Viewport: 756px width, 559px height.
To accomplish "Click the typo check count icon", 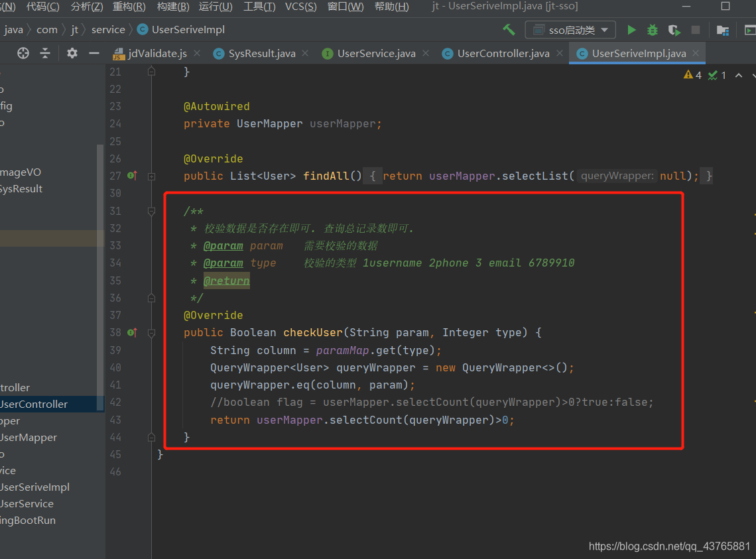I will click(x=717, y=75).
